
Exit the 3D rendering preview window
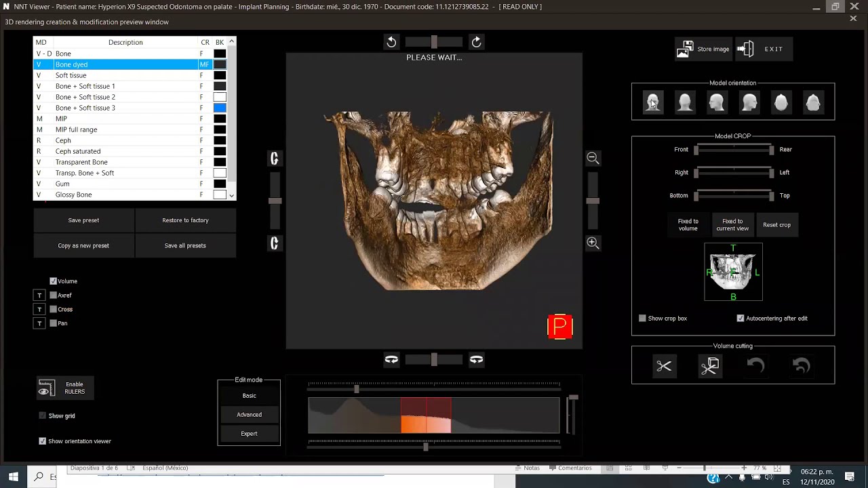(764, 49)
